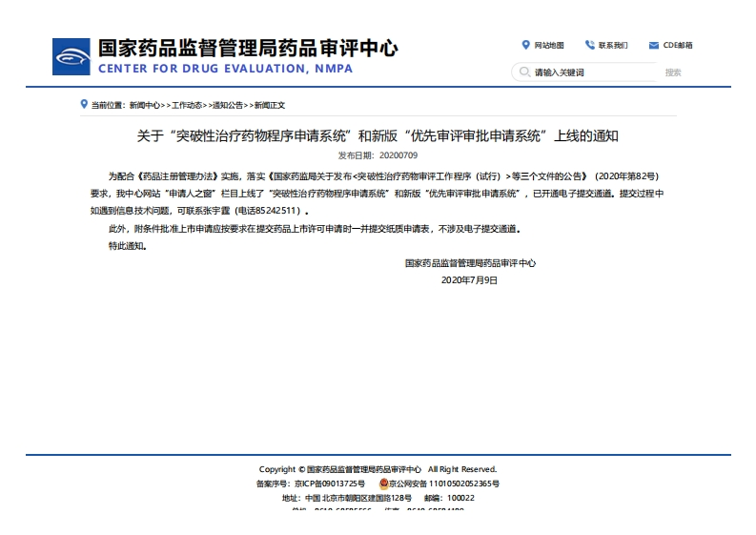Click the 特此通知 line
This screenshot has height=535, width=756.
128,246
